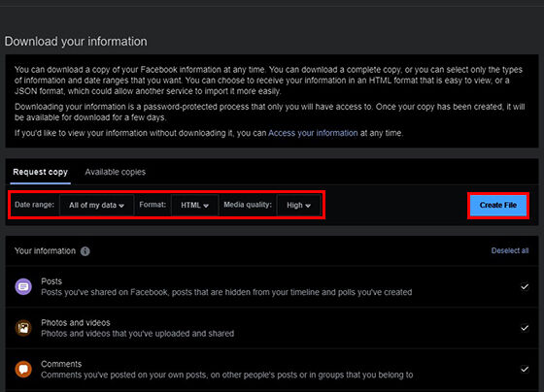Click the Date range label

[34, 205]
